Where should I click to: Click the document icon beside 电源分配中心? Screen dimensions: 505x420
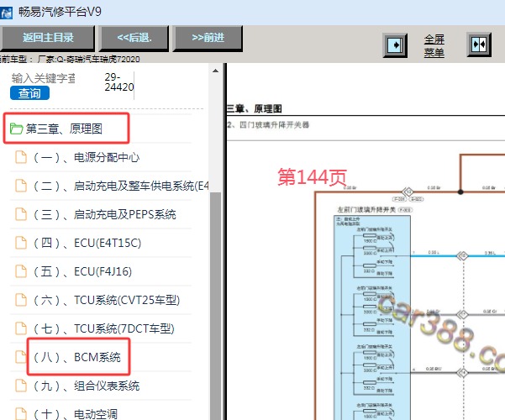click(21, 157)
